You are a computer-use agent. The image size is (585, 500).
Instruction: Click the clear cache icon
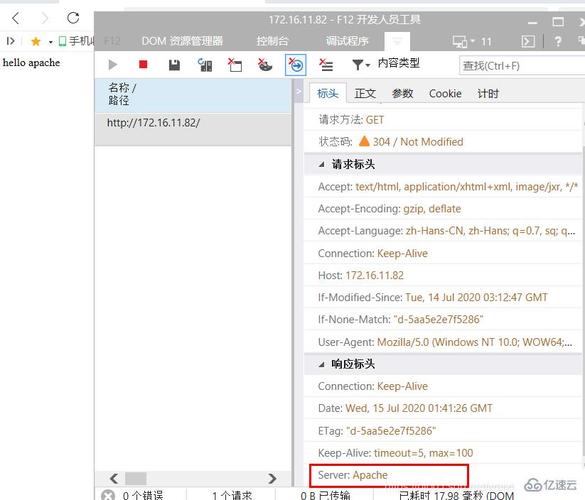[235, 65]
